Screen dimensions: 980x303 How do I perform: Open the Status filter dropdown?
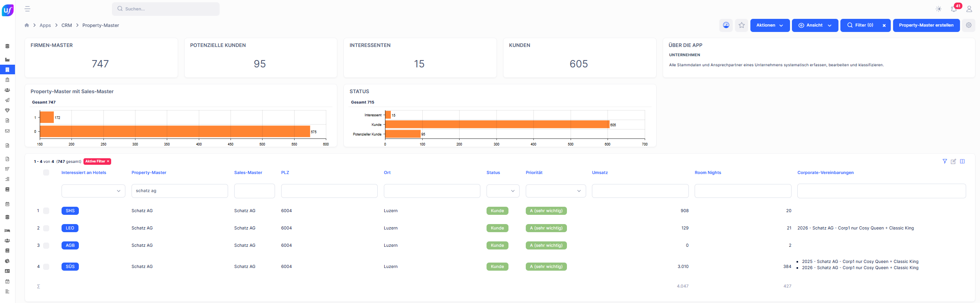(503, 191)
